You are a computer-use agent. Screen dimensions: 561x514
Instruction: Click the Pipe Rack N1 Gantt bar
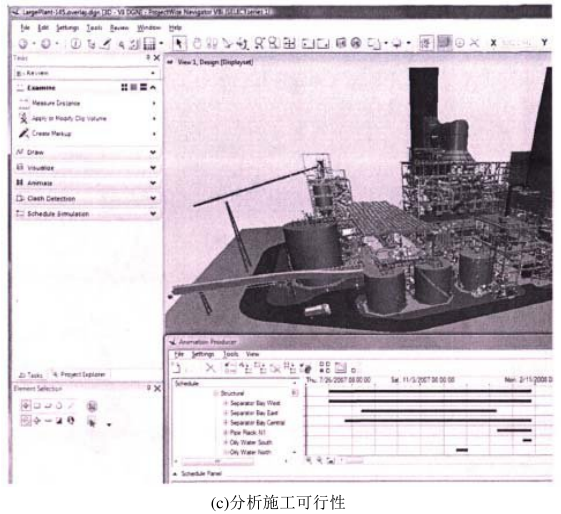(514, 430)
